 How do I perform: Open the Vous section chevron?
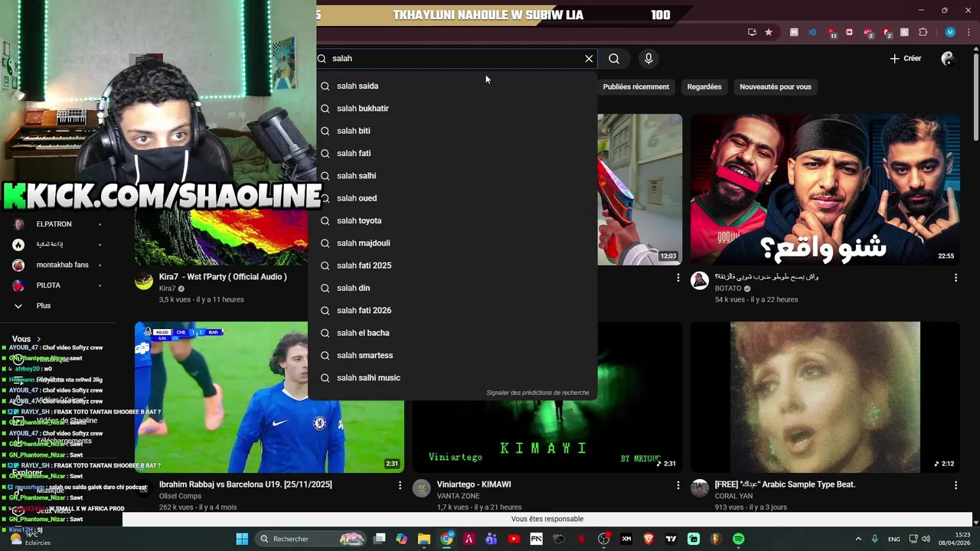click(38, 339)
